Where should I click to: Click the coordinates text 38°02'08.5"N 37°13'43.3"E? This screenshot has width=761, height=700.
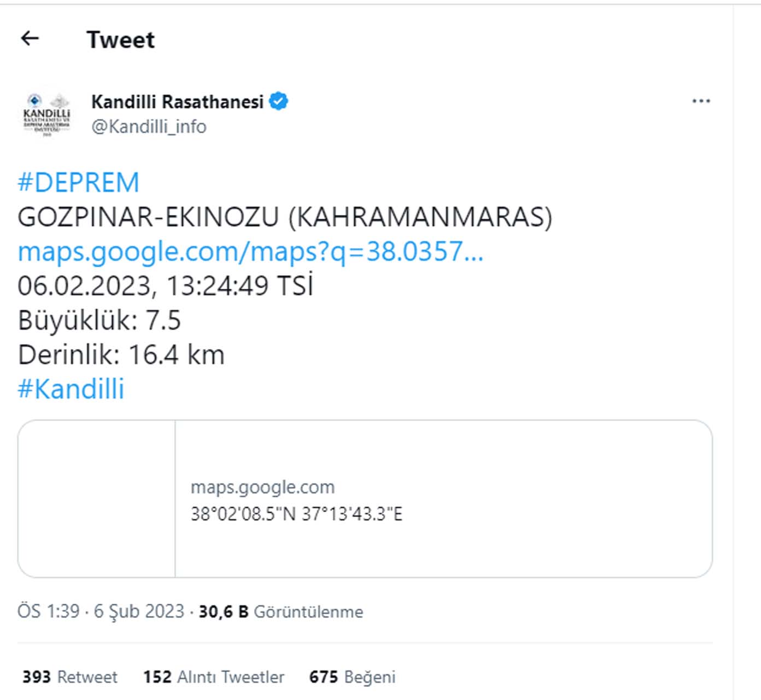pyautogui.click(x=297, y=513)
